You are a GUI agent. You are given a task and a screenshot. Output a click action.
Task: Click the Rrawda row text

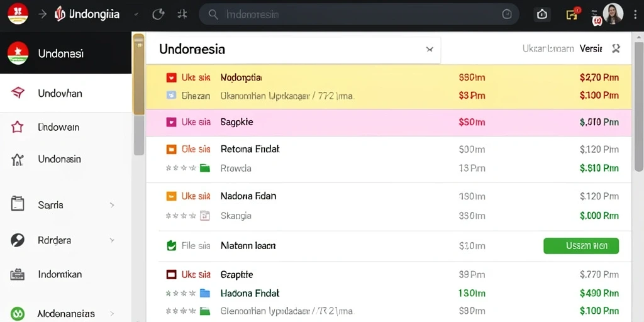click(x=236, y=168)
